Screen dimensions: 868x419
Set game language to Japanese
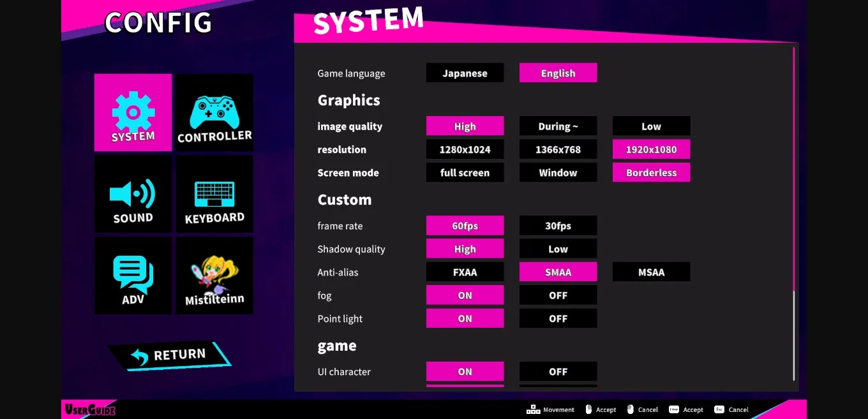tap(465, 73)
